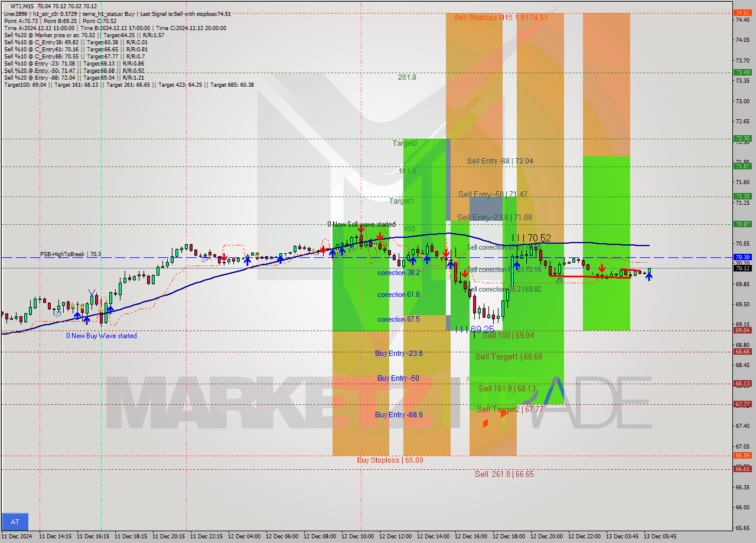Screen dimensions: 756x543
Task: Click the green 71.87 price tag on axis
Action: coord(742,166)
